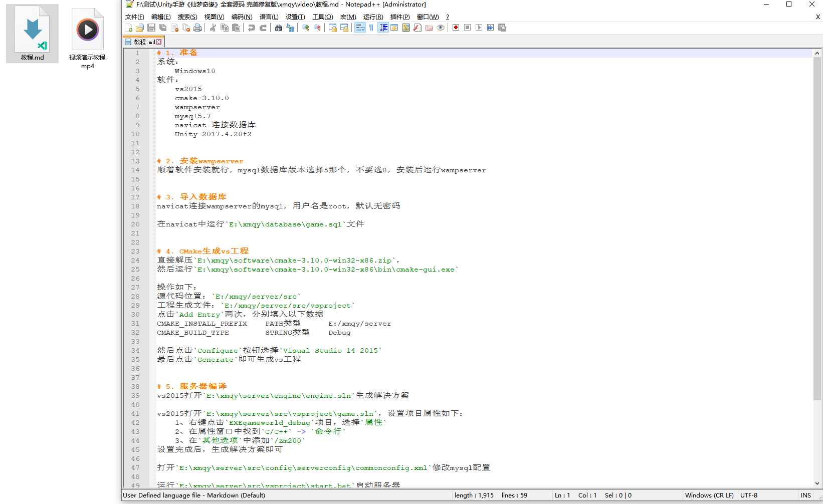The width and height of the screenshot is (823, 504).
Task: Toggle Show All Characters pilcrow button
Action: (371, 28)
